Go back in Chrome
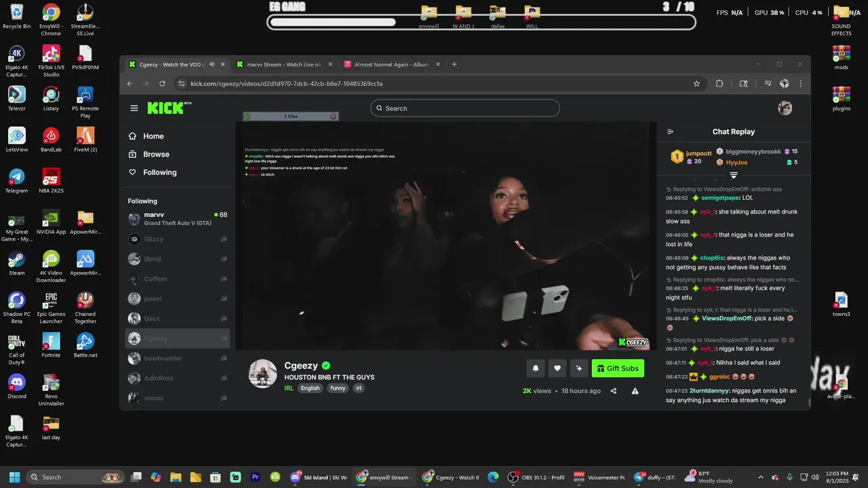Screen dimensions: 868x488 pyautogui.click(x=130, y=83)
